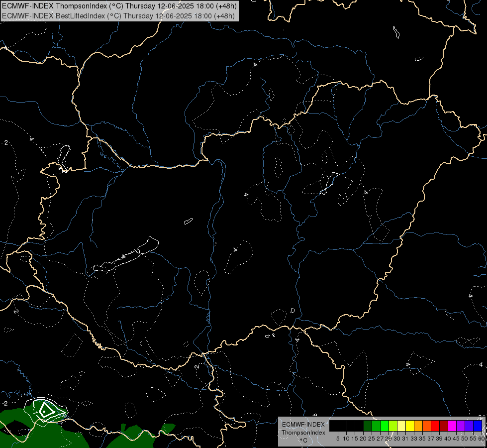Pick the purple 45–50 legend swatch

pyautogui.click(x=461, y=426)
